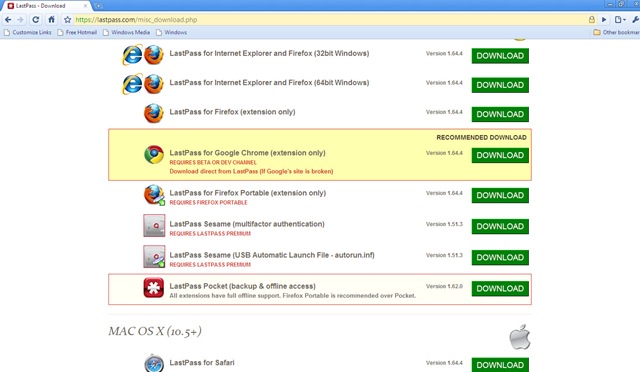640x372 pixels.
Task: Click the LastPass favicon on the tab
Action: pyautogui.click(x=11, y=6)
